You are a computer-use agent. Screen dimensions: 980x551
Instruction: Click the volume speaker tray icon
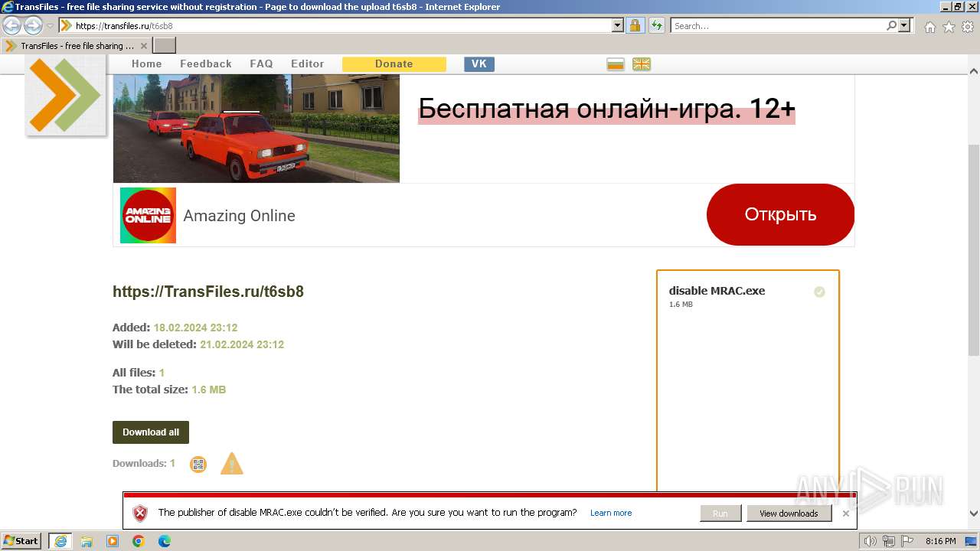pos(870,541)
